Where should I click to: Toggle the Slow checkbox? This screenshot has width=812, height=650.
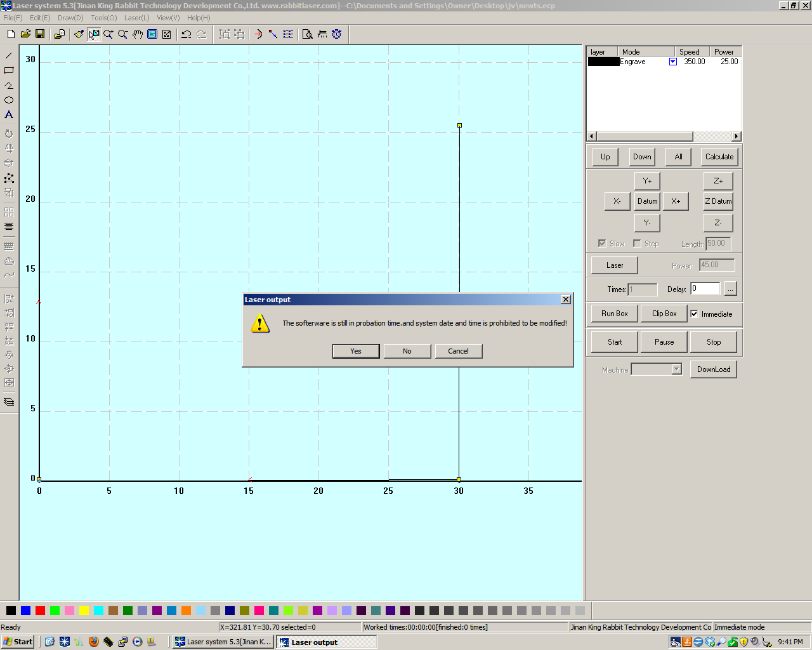602,243
